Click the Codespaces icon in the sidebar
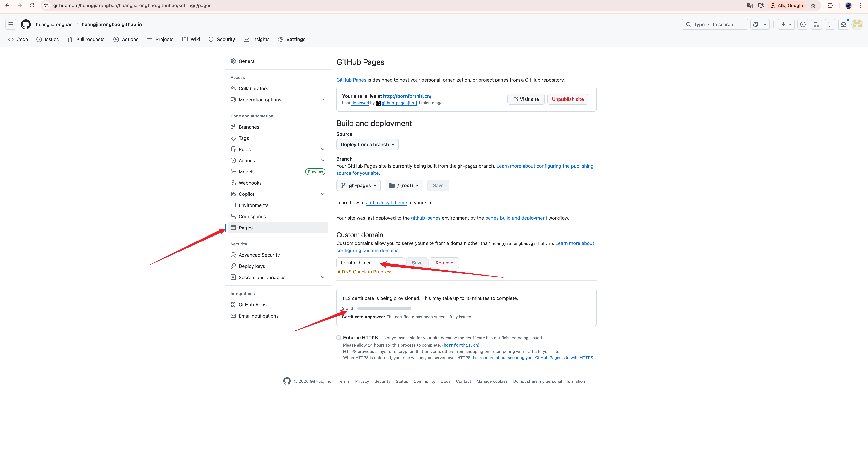The image size is (868, 472). (x=233, y=216)
